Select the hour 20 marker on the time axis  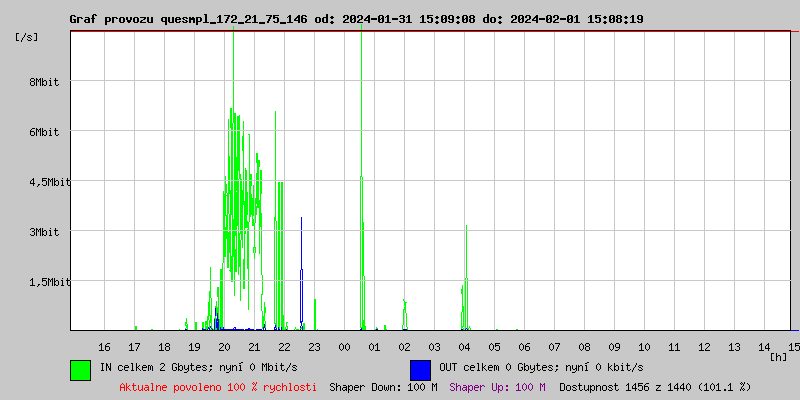(225, 346)
